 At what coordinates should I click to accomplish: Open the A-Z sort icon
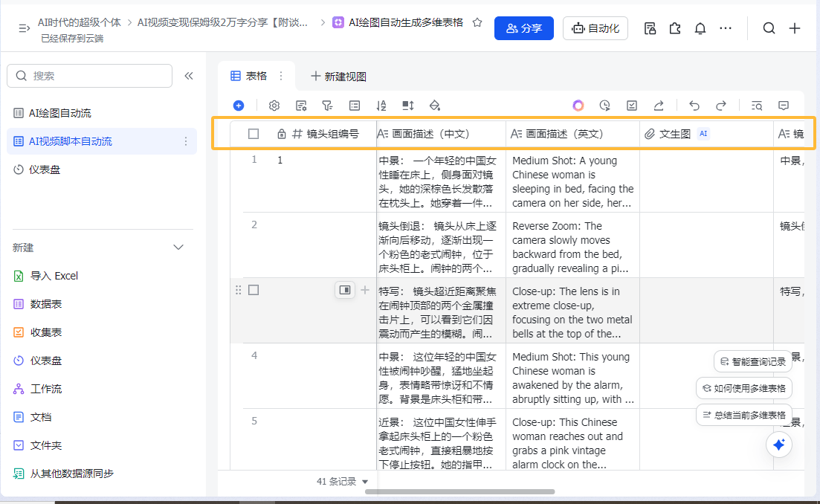click(381, 106)
